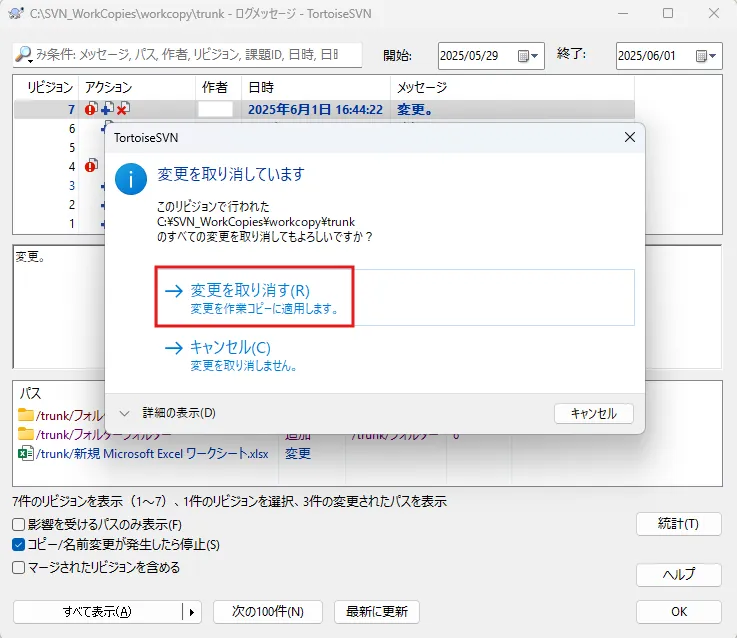Open the end date calendar dropdown
The width and height of the screenshot is (737, 638).
pos(706,56)
